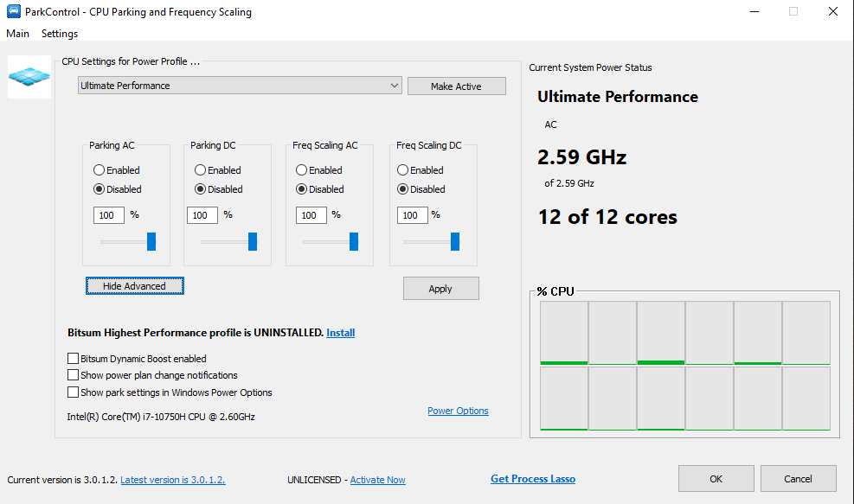The width and height of the screenshot is (854, 504).
Task: Click the Hide Advanced button
Action: point(134,286)
